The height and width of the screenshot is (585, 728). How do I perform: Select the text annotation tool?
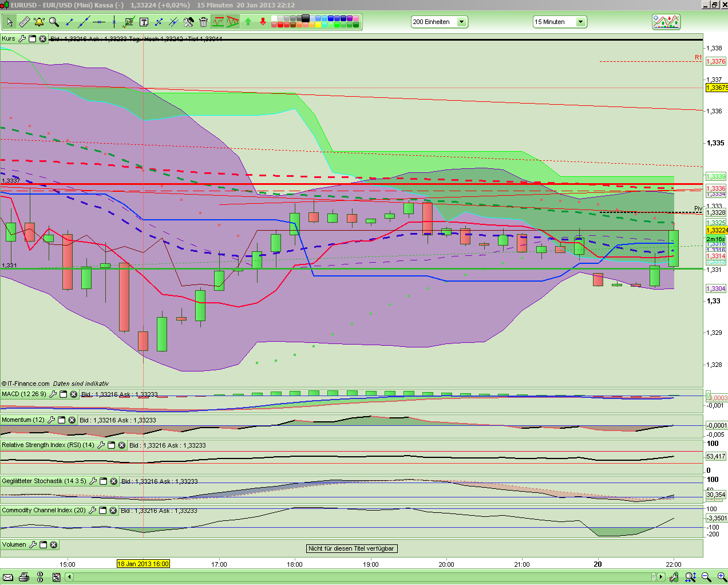[144, 22]
